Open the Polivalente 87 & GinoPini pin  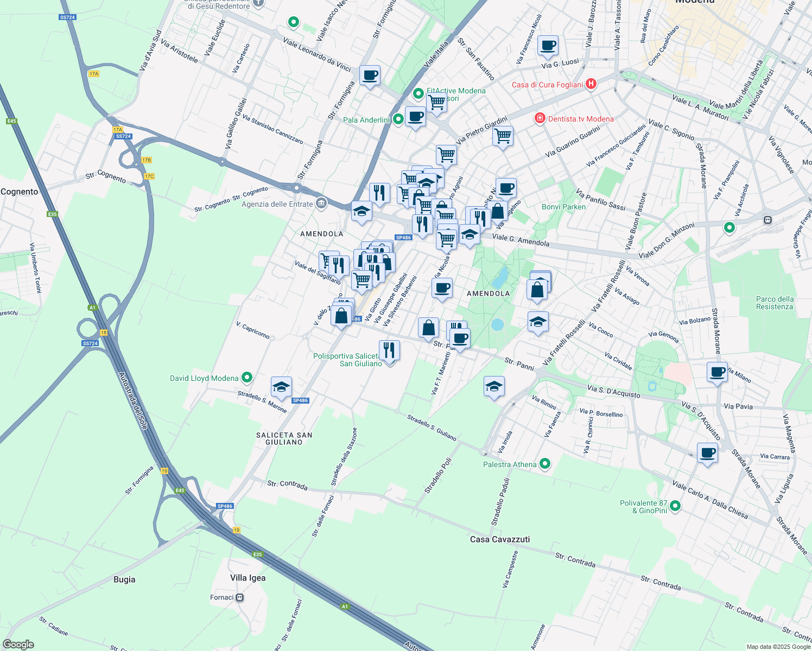675,506
